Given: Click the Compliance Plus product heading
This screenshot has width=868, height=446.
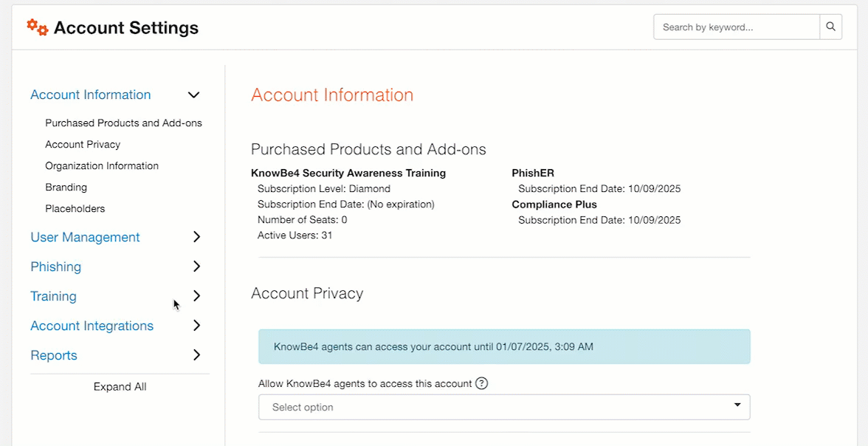Looking at the screenshot, I should 554,205.
